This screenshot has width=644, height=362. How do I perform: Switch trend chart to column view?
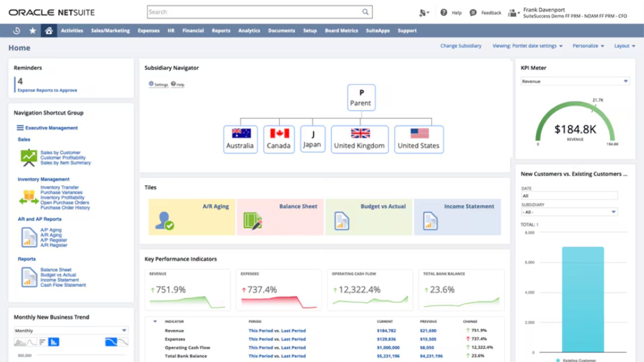pyautogui.click(x=54, y=342)
